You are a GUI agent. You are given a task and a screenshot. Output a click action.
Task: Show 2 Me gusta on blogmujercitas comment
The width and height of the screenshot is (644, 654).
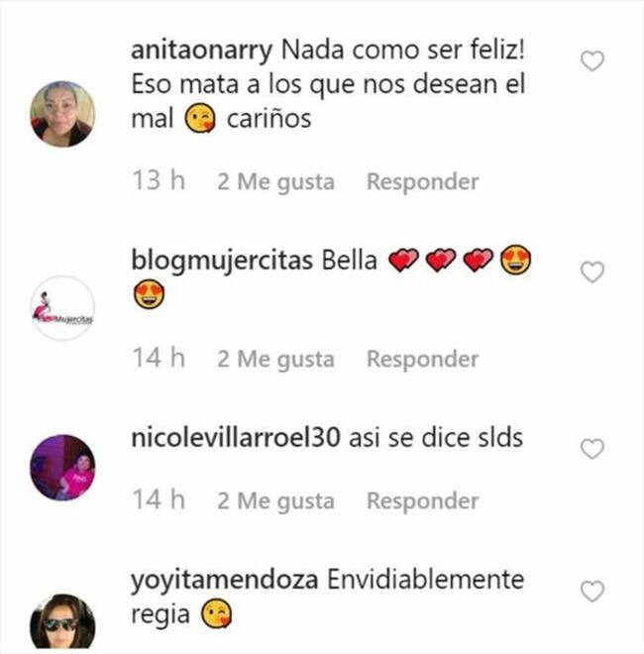tap(275, 360)
